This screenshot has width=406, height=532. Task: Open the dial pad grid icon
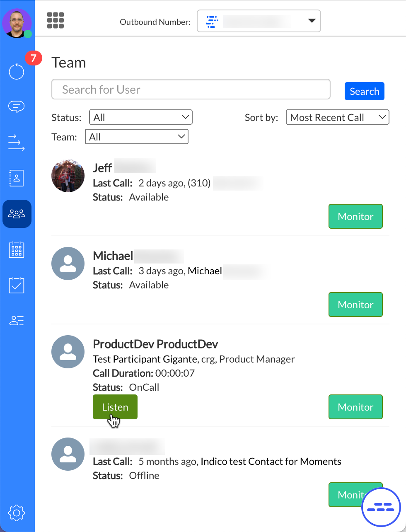[56, 21]
